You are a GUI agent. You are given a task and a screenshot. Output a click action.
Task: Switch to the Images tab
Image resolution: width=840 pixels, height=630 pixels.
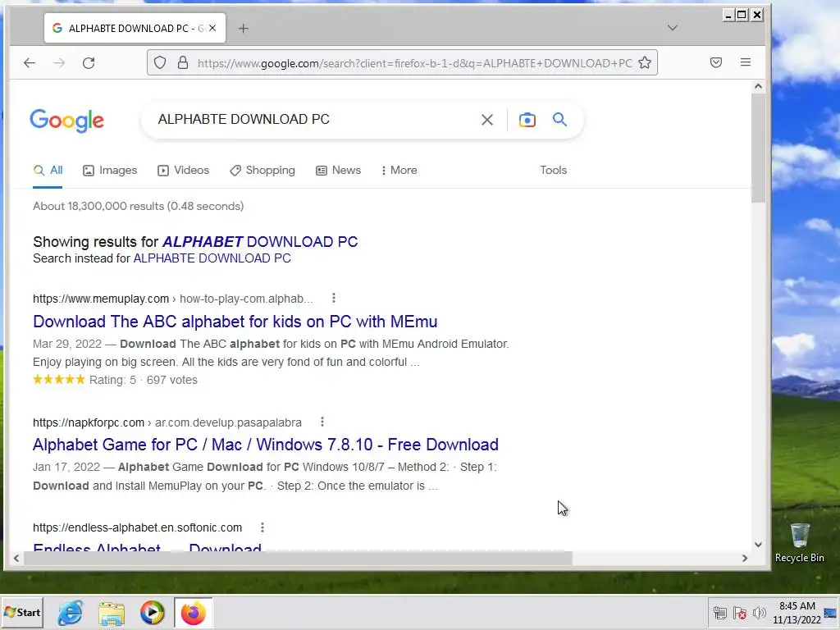pyautogui.click(x=110, y=171)
